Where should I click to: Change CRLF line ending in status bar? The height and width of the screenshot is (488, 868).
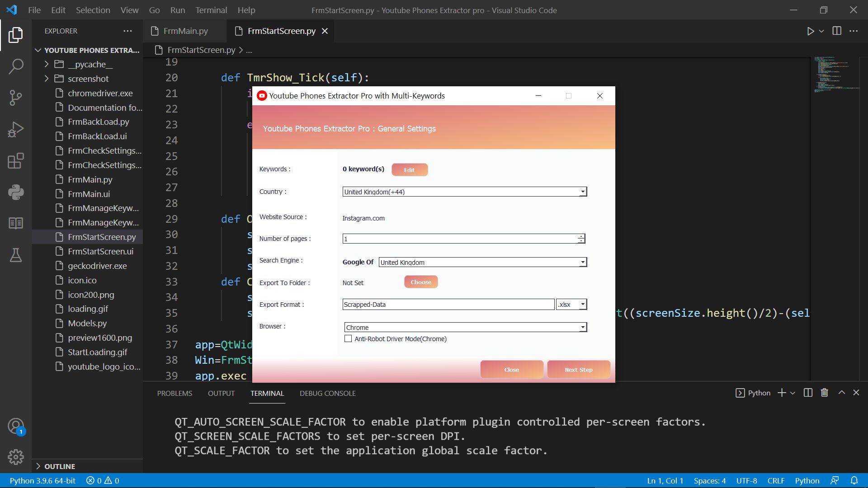point(776,480)
